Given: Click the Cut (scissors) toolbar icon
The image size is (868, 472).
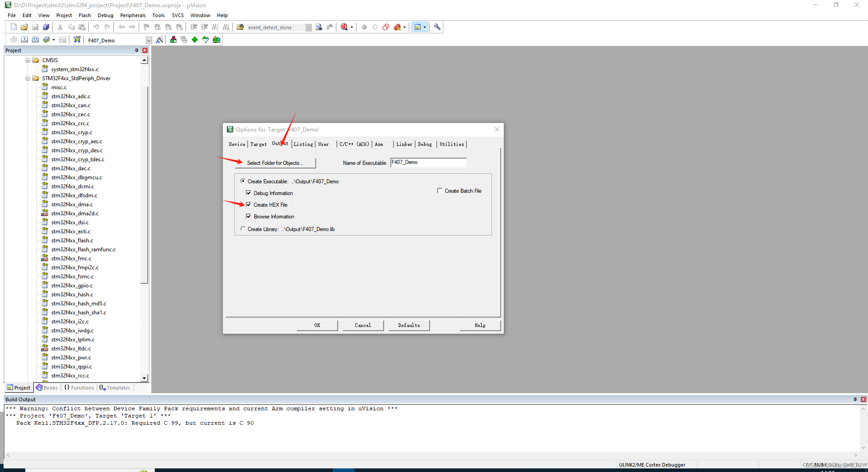Looking at the screenshot, I should 60,27.
